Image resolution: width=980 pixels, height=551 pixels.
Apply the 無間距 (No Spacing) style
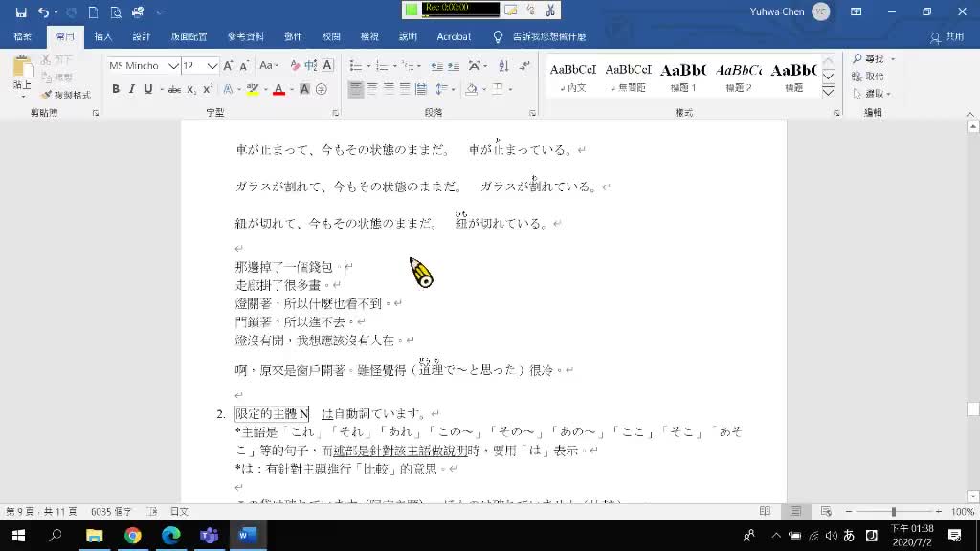[x=628, y=77]
